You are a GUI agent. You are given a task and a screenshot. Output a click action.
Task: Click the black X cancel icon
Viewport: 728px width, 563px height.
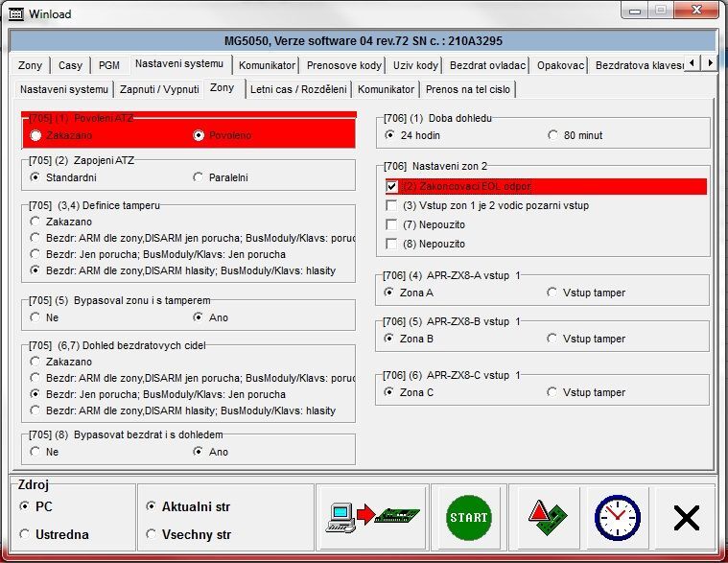pyautogui.click(x=687, y=518)
